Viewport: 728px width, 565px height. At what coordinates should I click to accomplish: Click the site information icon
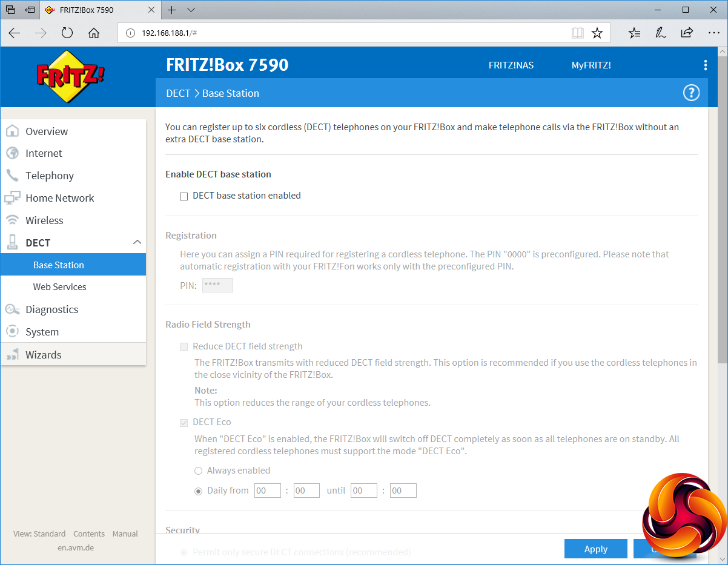tap(130, 33)
